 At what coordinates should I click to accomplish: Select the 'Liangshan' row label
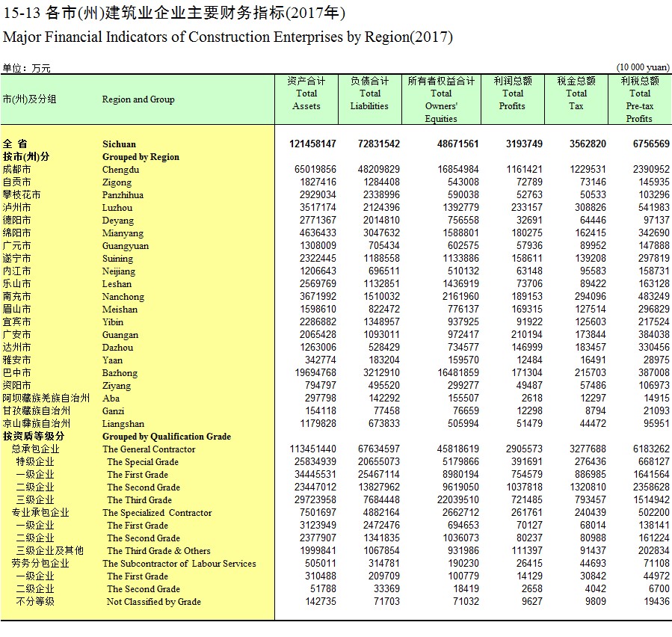[123, 424]
